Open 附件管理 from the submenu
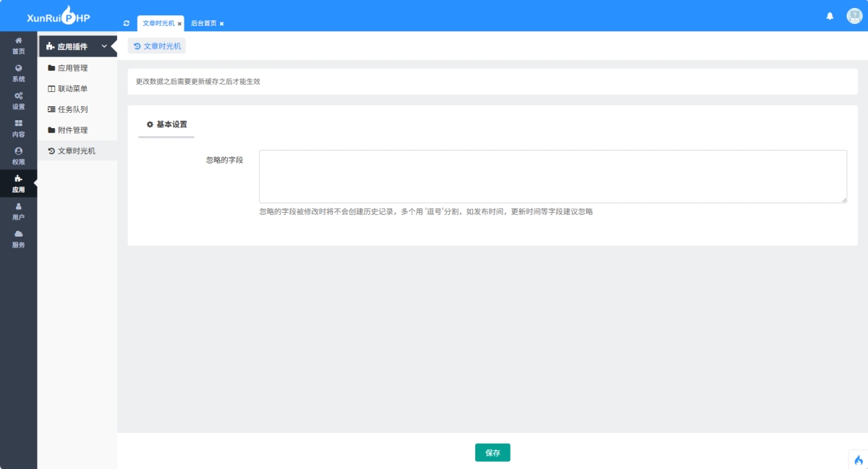Image resolution: width=868 pixels, height=469 pixels. (x=74, y=130)
